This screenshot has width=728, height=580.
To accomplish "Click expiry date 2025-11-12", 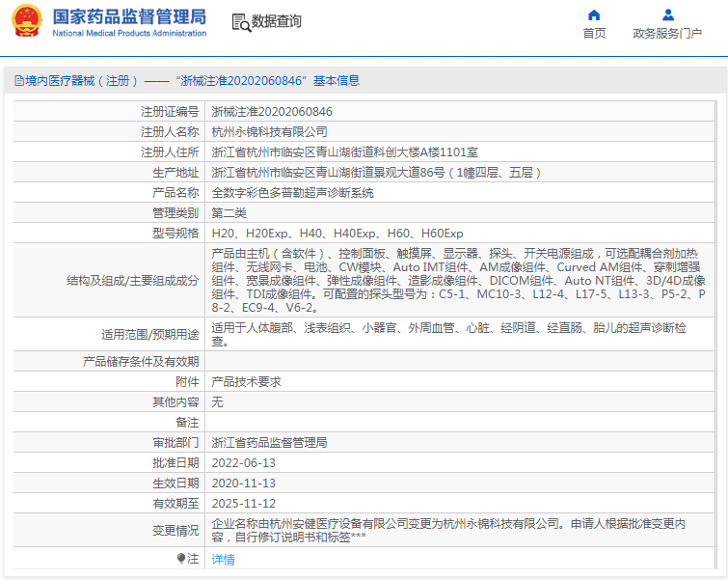I will [x=244, y=504].
